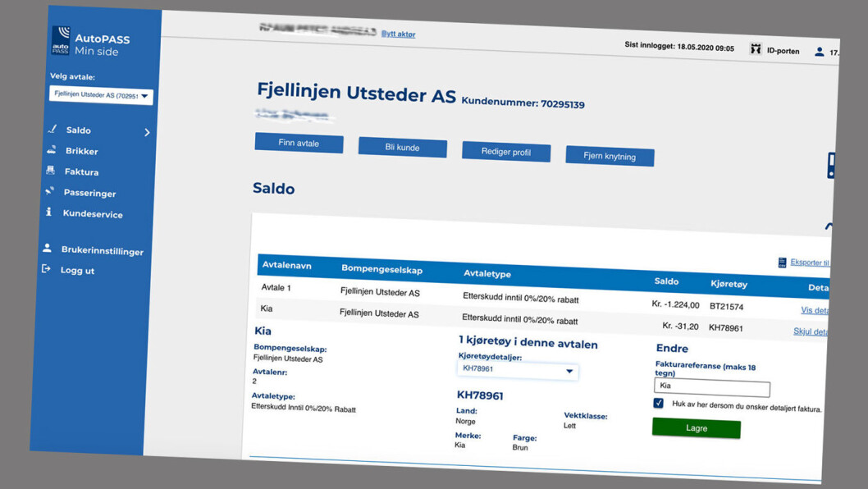Click the ID-porten icon in header
The image size is (868, 489).
pos(756,48)
